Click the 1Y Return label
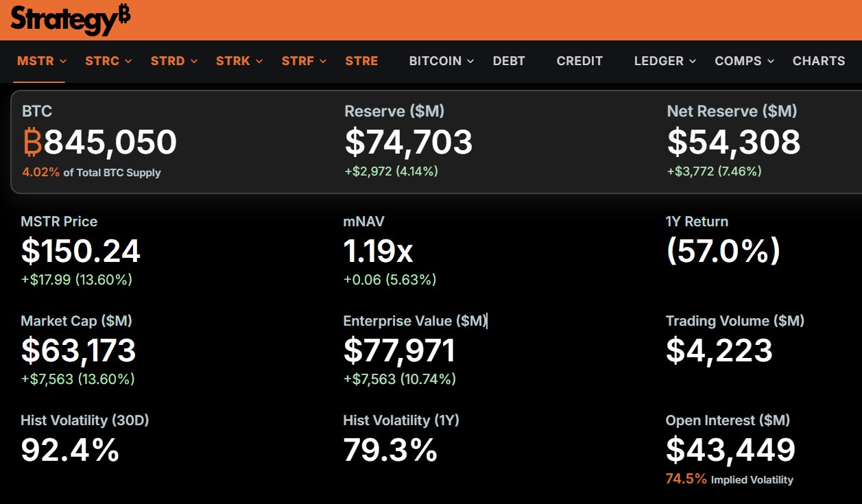 tap(697, 221)
